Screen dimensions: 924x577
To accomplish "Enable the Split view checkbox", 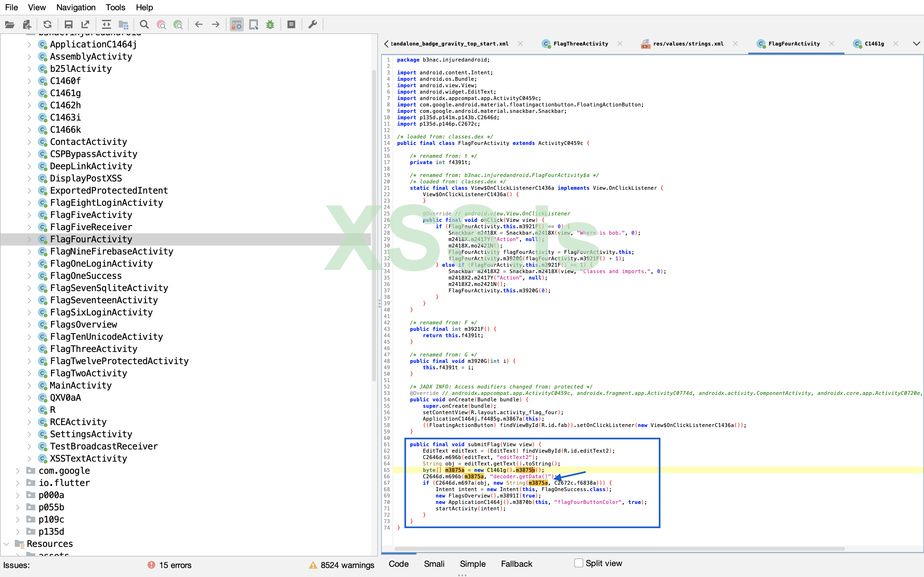I will [x=578, y=563].
